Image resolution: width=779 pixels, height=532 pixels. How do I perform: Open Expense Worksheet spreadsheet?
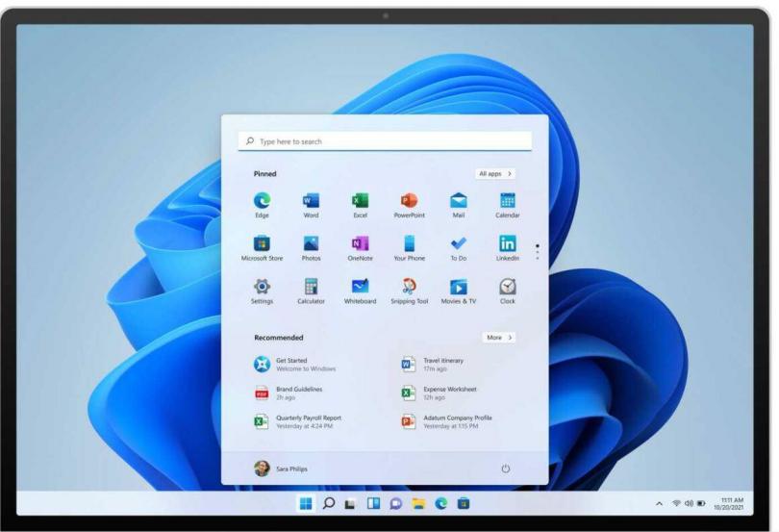[x=439, y=393]
